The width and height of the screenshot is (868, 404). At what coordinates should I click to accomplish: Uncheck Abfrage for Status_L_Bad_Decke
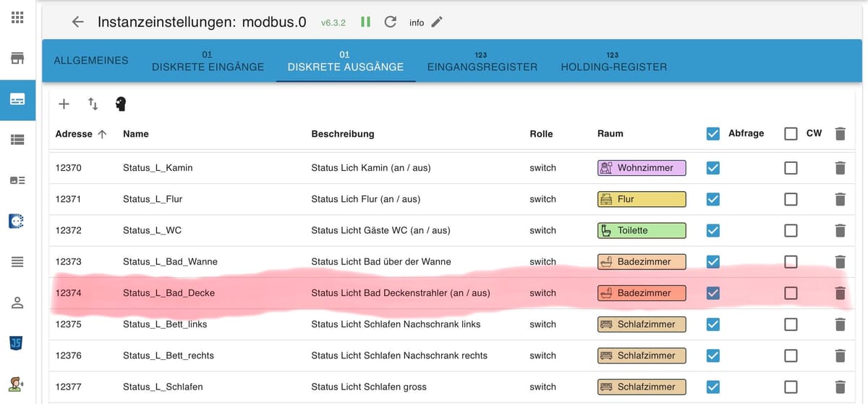pos(713,293)
